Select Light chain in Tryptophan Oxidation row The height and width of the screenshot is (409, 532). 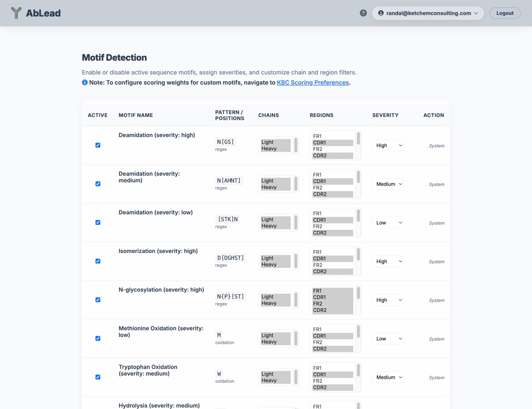pos(275,374)
